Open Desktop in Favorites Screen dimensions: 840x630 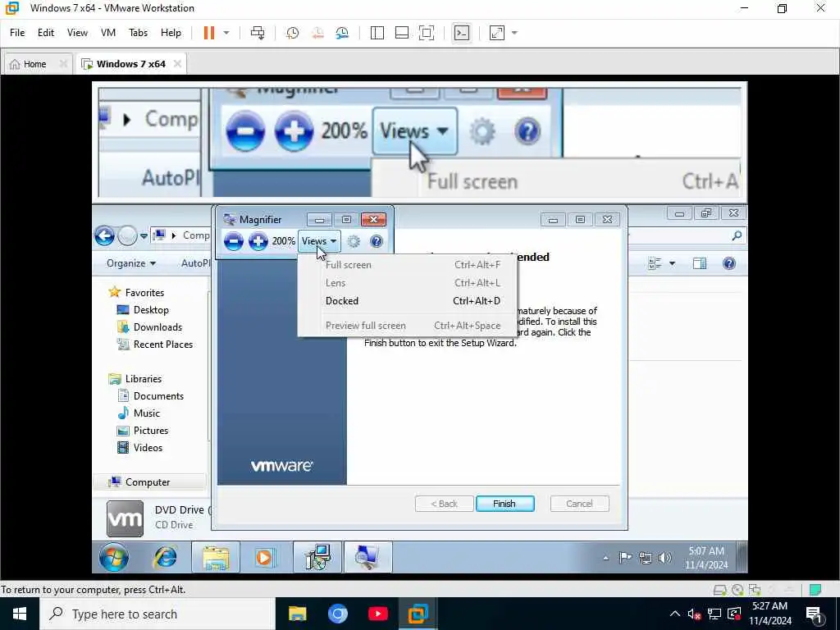tap(143, 309)
